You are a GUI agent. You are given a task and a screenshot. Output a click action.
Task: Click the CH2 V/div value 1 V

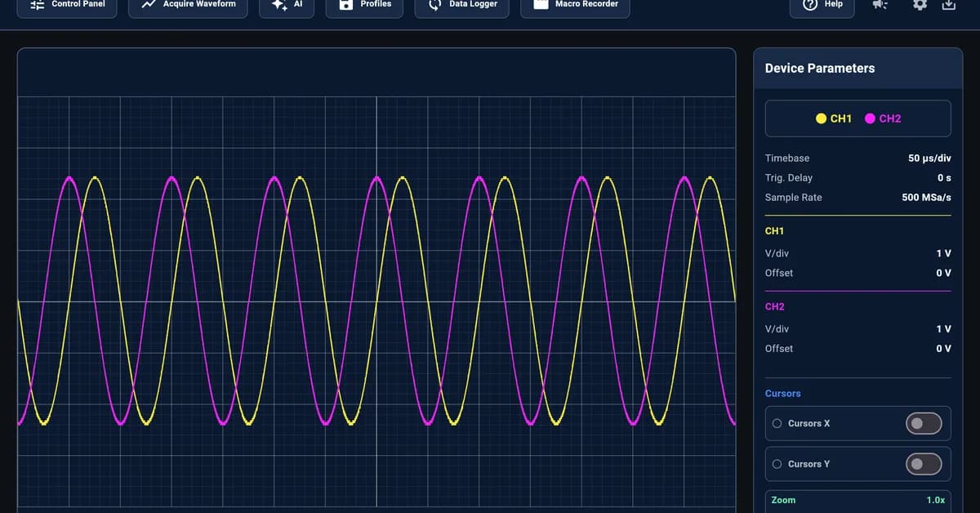943,329
